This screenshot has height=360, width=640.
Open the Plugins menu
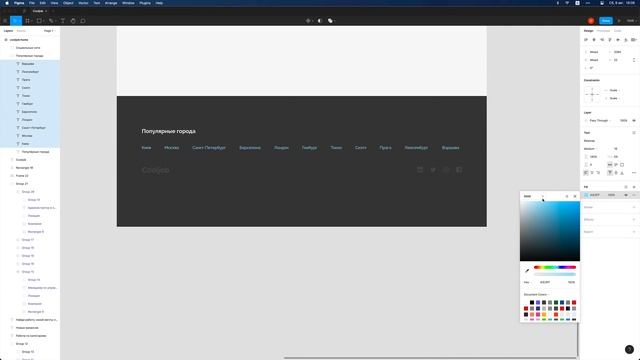point(145,3)
